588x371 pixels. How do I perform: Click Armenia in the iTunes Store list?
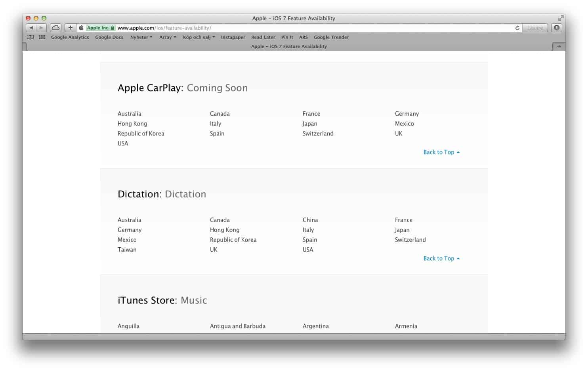pyautogui.click(x=406, y=326)
